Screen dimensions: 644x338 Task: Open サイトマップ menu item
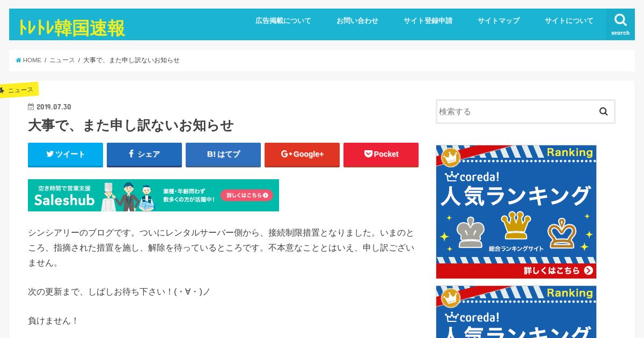(x=499, y=21)
